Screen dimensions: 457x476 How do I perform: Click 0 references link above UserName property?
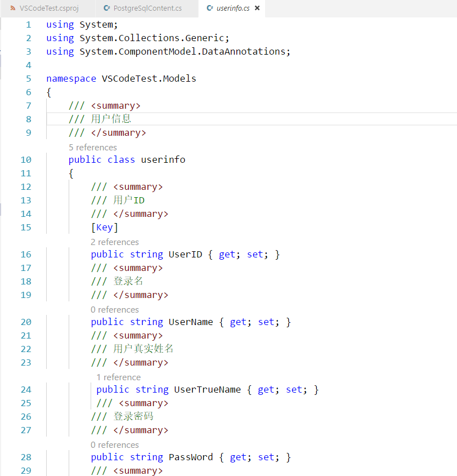tap(115, 309)
